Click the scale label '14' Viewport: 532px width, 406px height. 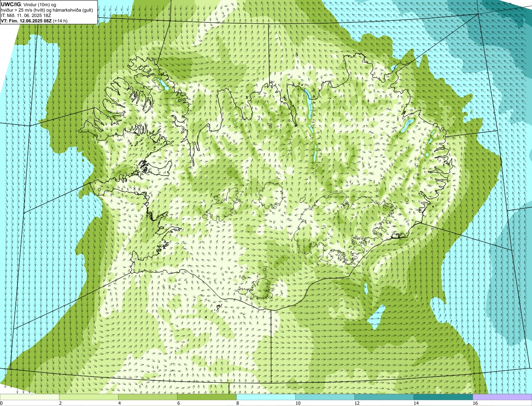(x=416, y=403)
